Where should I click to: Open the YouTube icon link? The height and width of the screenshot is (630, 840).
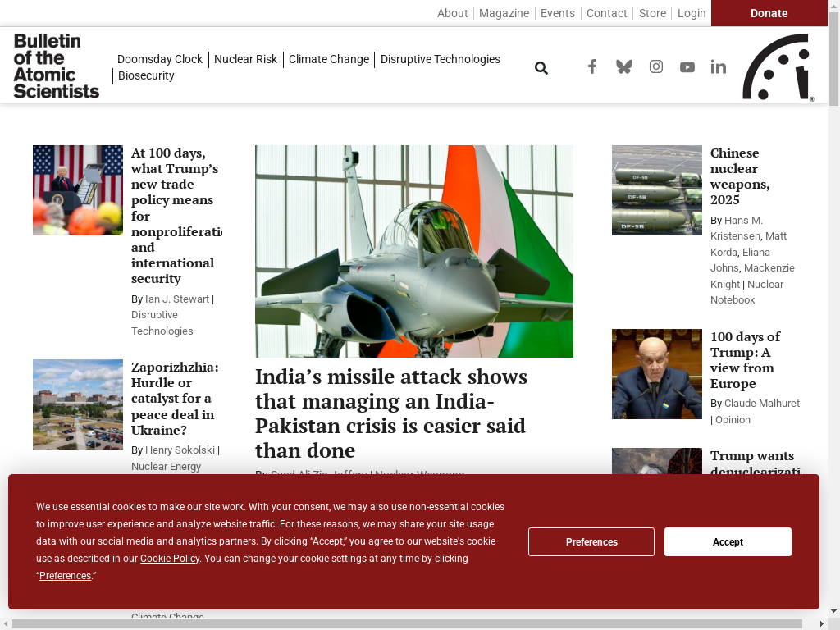(687, 67)
